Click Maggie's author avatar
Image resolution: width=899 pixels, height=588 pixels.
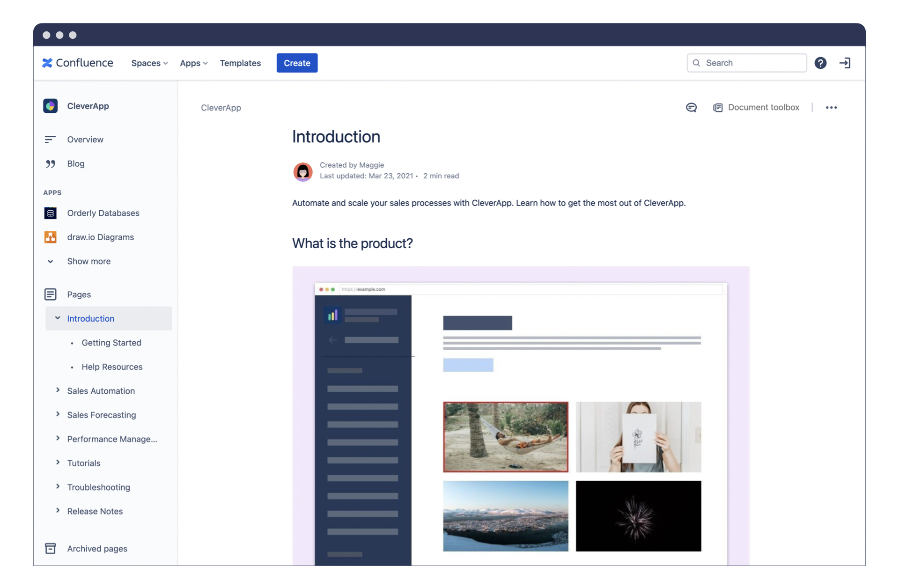click(303, 171)
